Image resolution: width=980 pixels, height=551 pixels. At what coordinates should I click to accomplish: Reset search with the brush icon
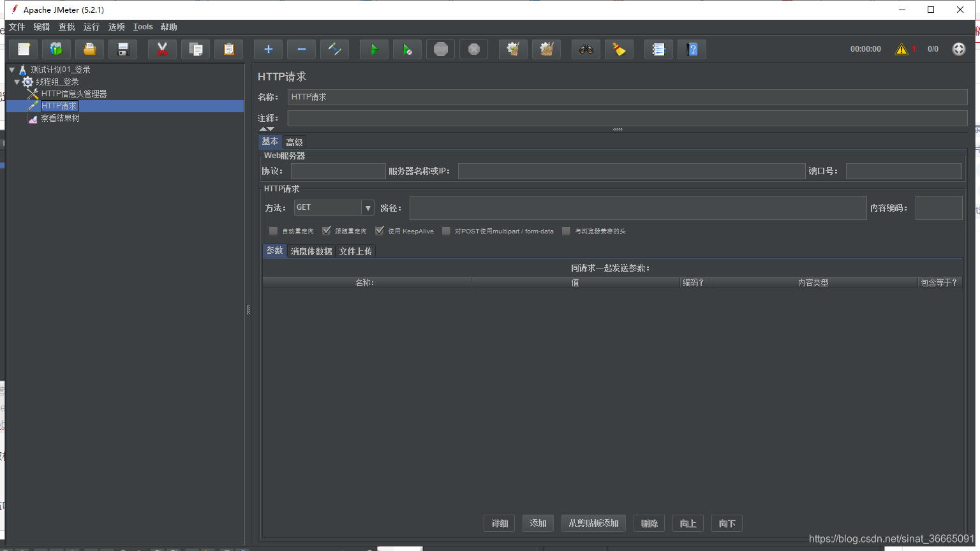620,49
